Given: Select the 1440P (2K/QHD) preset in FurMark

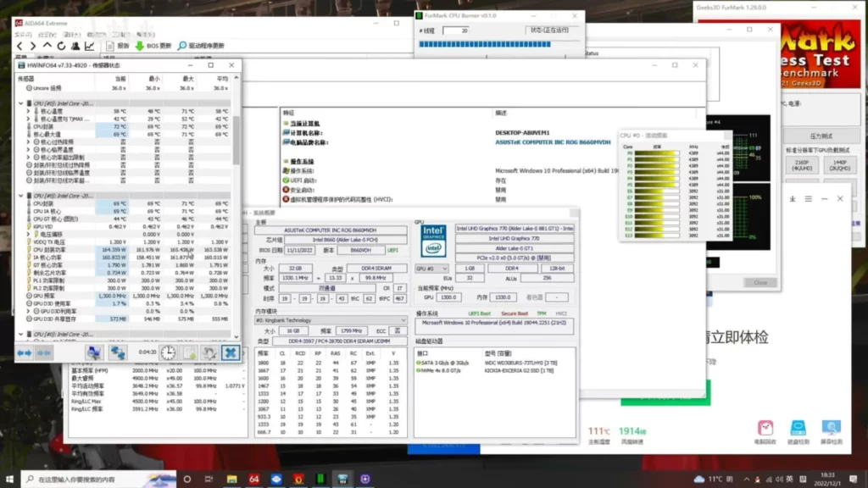Looking at the screenshot, I should (x=840, y=165).
